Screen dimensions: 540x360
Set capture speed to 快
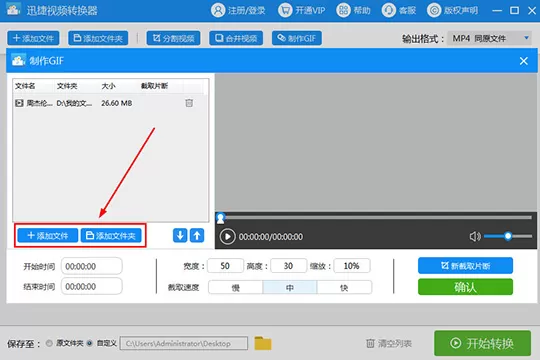(344, 287)
